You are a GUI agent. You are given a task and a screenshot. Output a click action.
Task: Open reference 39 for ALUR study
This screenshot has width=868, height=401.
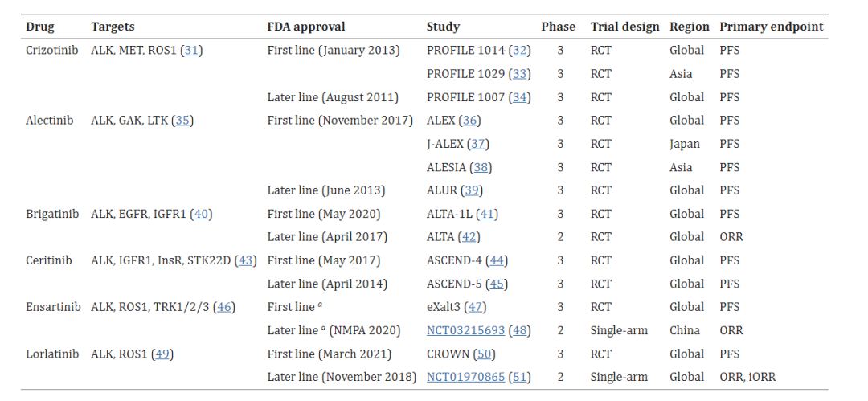click(472, 190)
